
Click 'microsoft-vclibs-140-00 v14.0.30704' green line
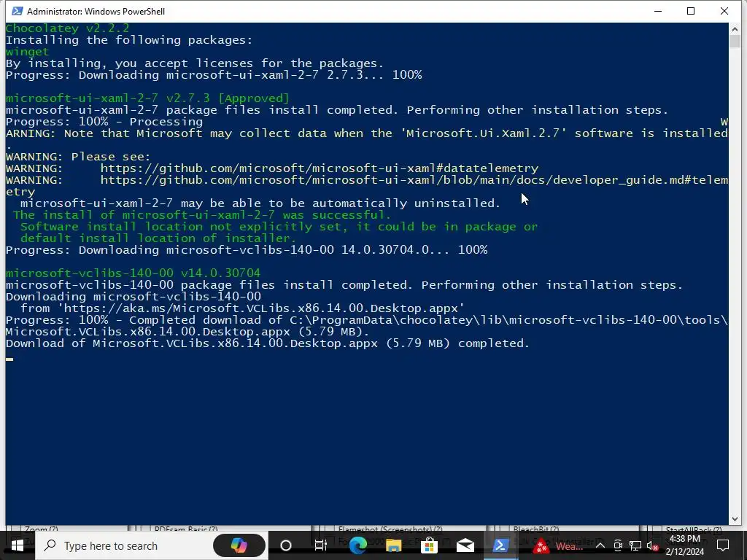tap(133, 273)
